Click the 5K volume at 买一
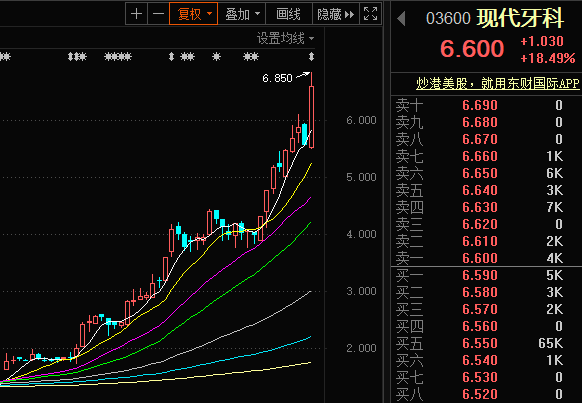 555,275
